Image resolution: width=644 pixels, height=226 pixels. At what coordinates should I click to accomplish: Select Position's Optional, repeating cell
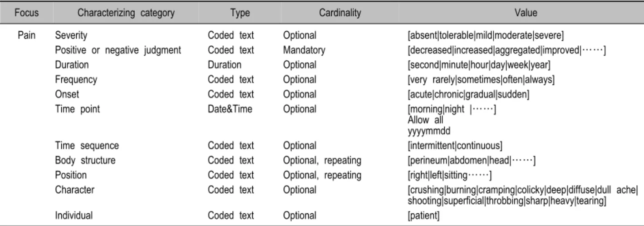pos(322,175)
